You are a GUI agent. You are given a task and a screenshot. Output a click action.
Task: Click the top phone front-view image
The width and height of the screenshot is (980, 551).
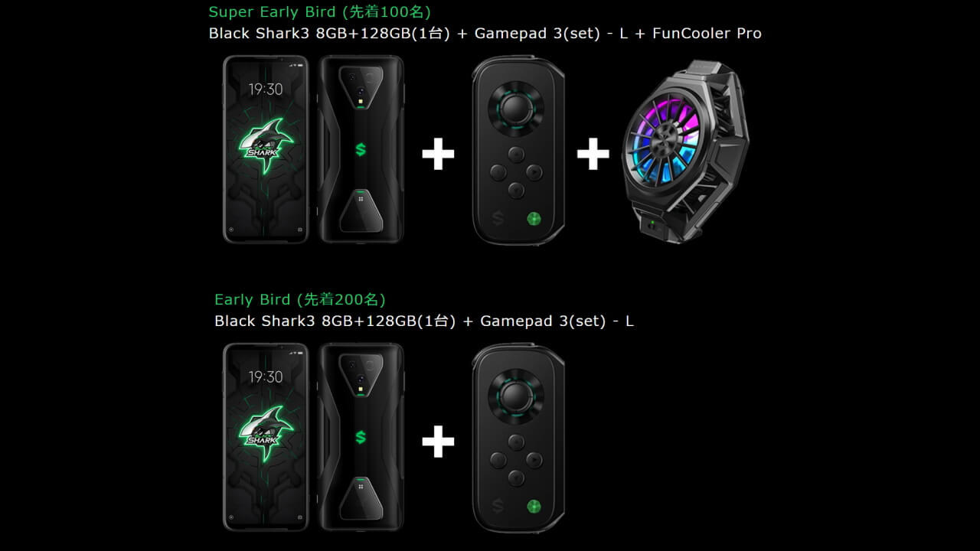click(266, 149)
